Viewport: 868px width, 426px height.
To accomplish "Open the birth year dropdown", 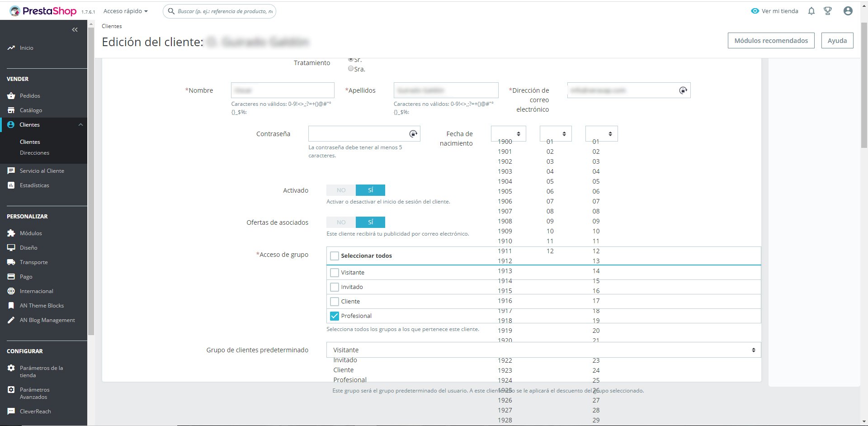I will (x=508, y=134).
